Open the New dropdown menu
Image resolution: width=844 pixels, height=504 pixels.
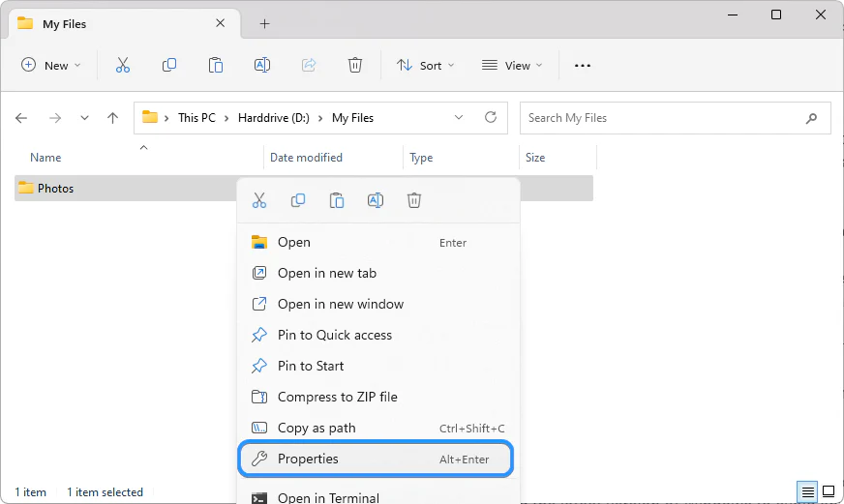(51, 65)
